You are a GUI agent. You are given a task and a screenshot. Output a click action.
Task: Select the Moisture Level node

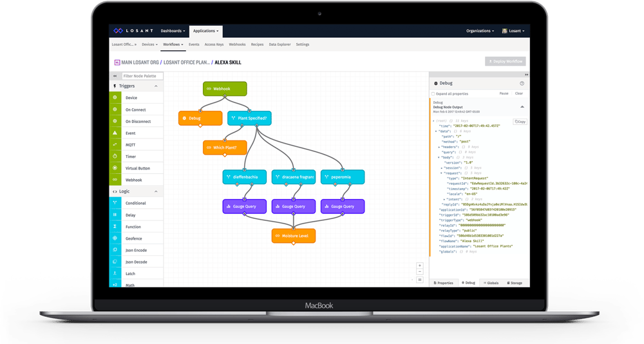tap(294, 236)
